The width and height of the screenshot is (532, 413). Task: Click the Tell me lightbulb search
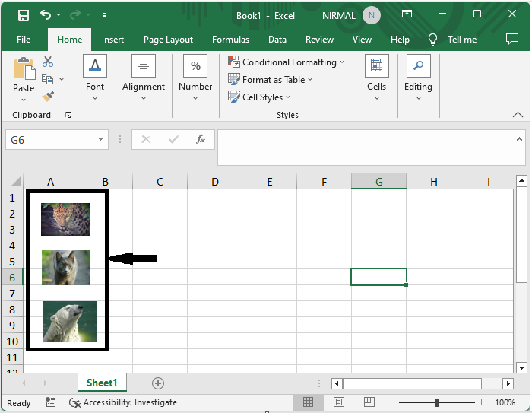click(432, 40)
